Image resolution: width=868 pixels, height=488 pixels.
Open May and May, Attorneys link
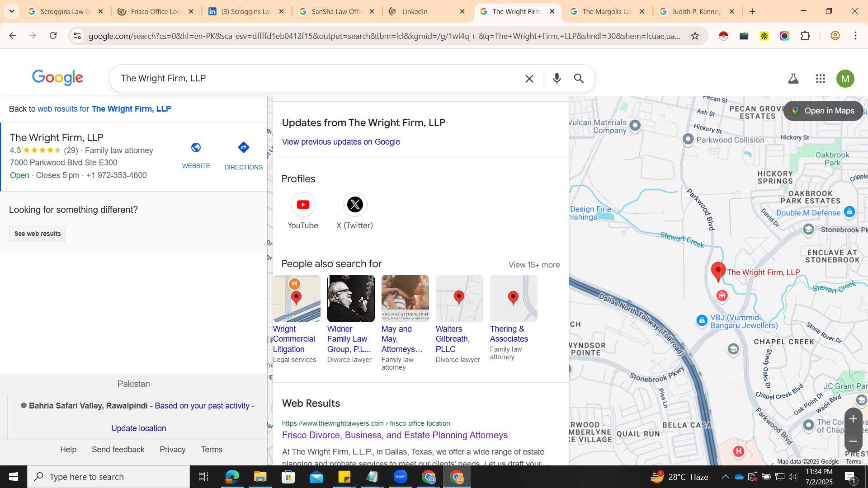point(402,339)
